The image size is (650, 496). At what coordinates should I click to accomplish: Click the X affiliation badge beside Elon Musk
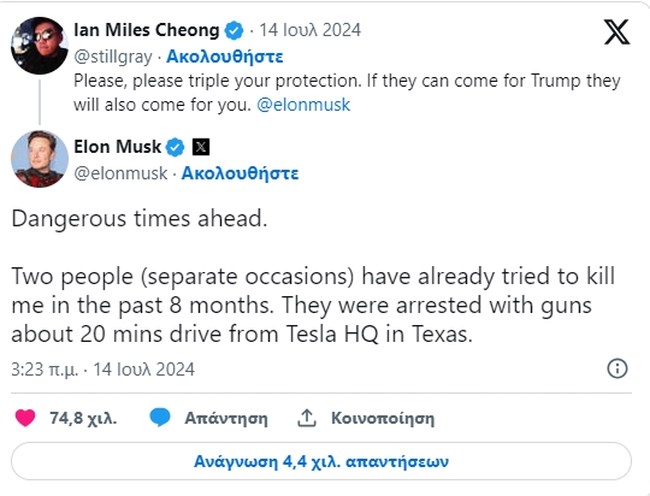pyautogui.click(x=201, y=147)
